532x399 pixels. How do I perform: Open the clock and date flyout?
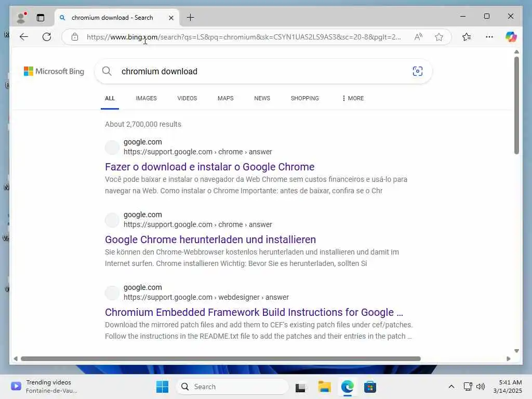508,387
